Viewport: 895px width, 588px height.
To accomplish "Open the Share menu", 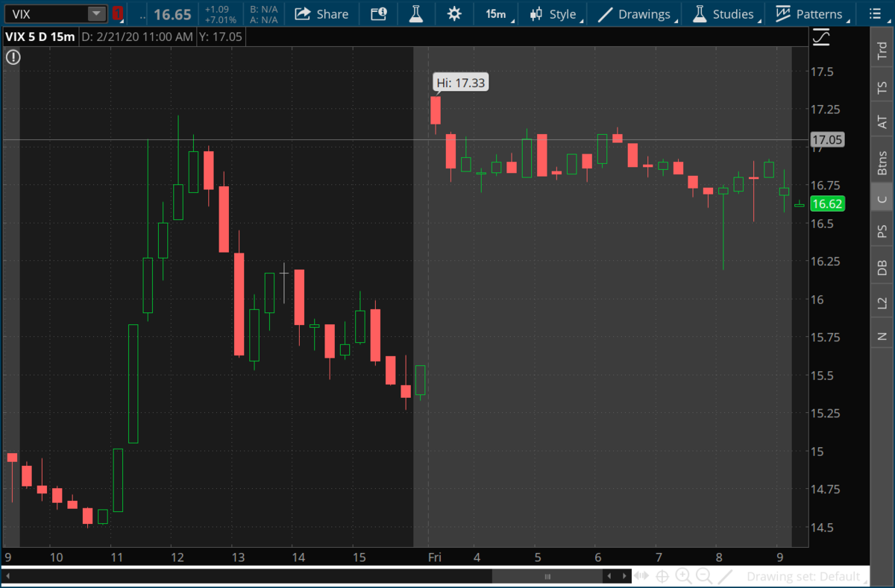I will point(321,14).
